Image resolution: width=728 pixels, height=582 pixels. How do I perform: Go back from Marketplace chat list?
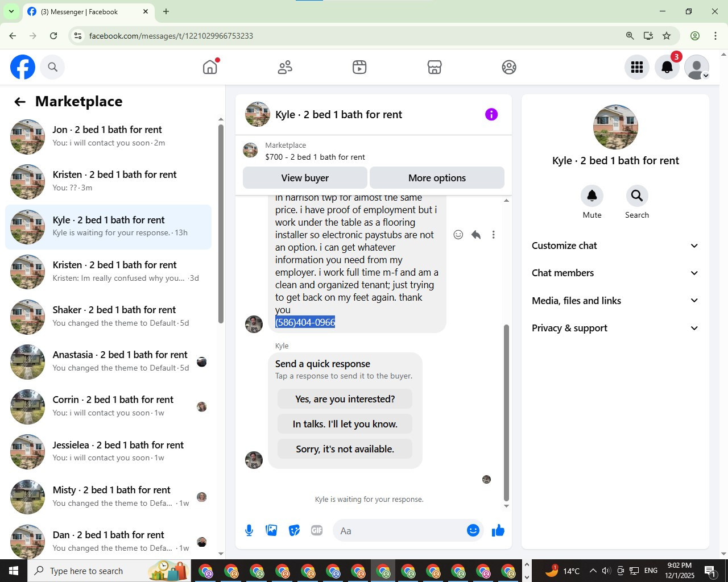point(20,102)
